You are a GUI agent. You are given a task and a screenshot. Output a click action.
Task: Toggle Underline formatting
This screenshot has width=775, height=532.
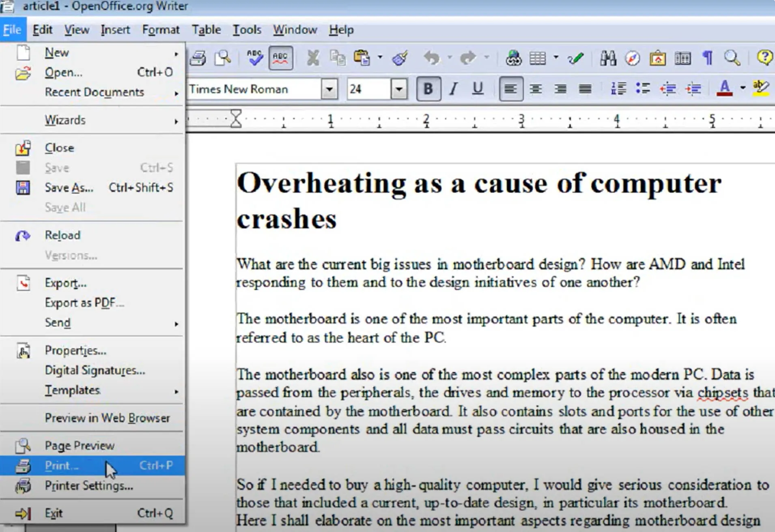coord(478,88)
